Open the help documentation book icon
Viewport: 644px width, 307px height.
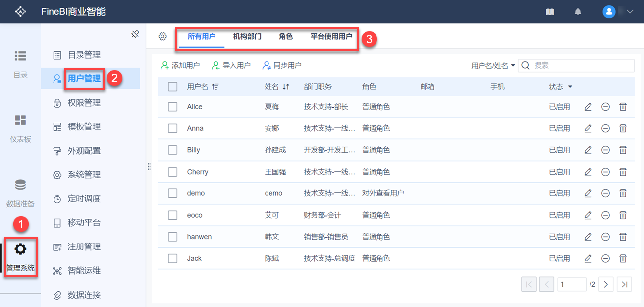click(x=550, y=12)
